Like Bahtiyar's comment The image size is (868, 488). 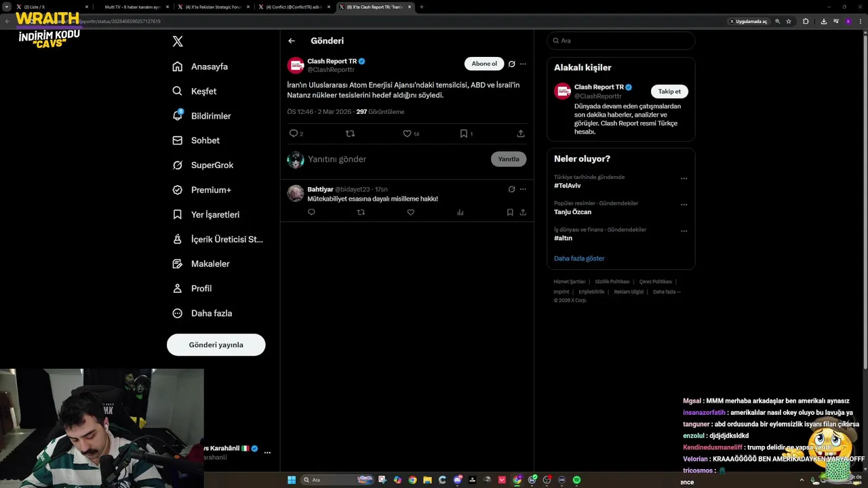[x=410, y=212]
